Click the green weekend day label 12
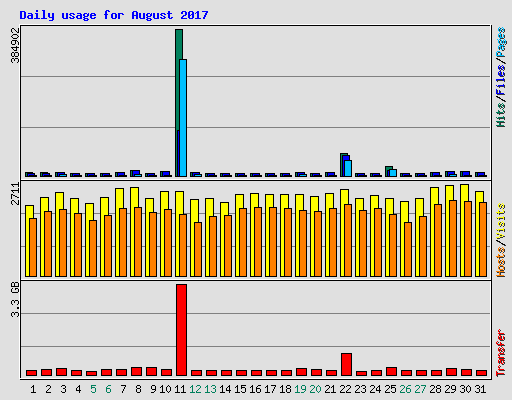The width and height of the screenshot is (512, 400). pos(195,389)
